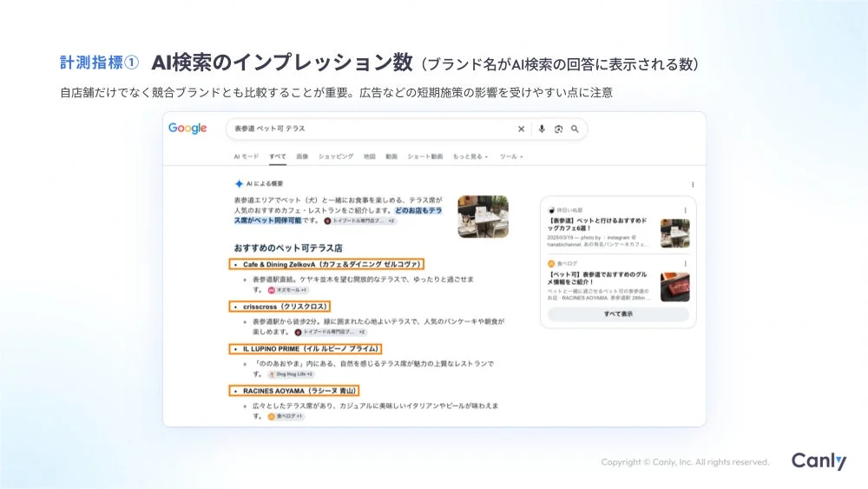
Task: Open 【ペット可】表参道でおすすめのグルメ情報 link
Action: coord(597,278)
